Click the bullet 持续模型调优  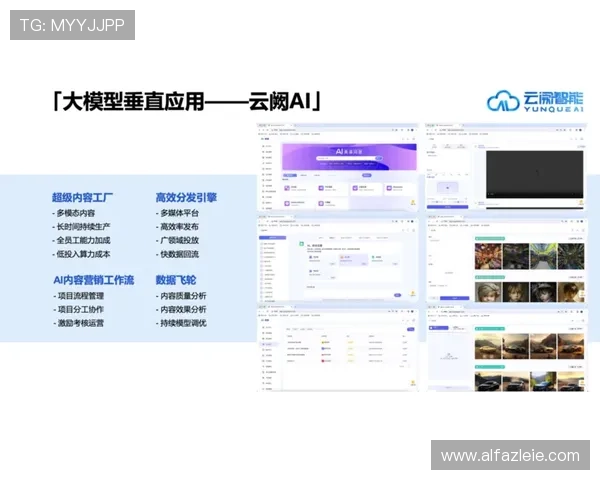(181, 323)
